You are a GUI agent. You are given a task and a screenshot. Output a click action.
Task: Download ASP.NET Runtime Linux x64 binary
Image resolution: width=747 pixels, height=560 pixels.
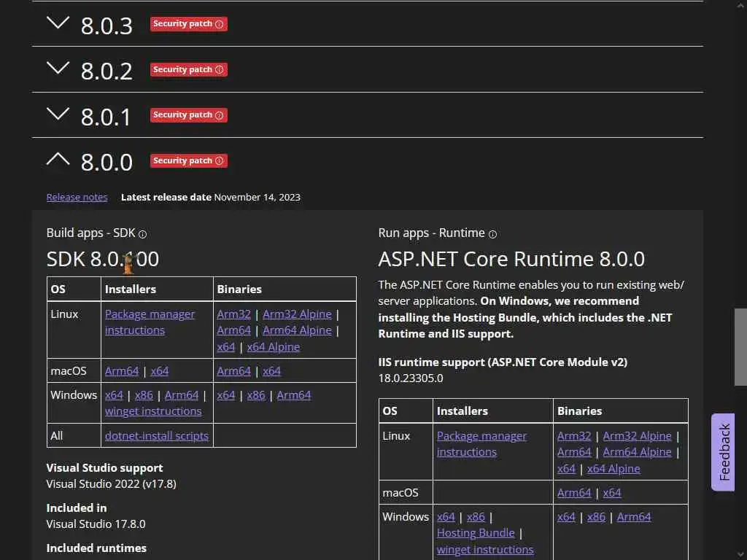[x=566, y=469]
